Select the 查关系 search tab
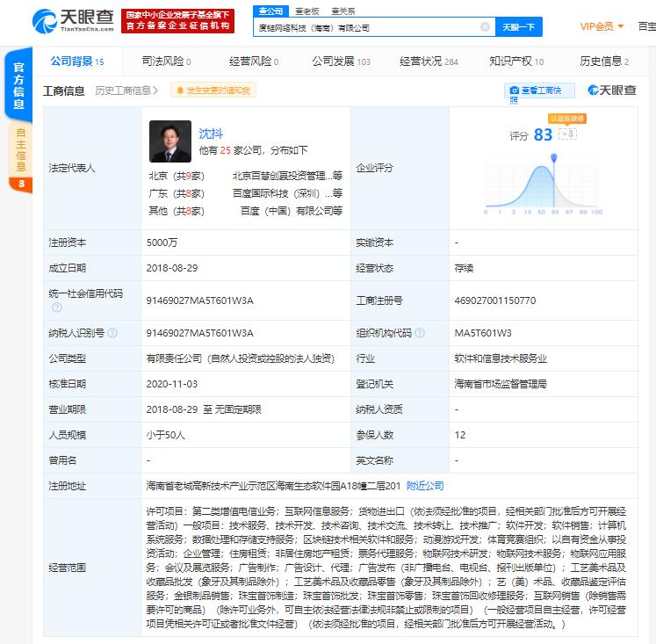Image resolution: width=656 pixels, height=644 pixels. 343,11
